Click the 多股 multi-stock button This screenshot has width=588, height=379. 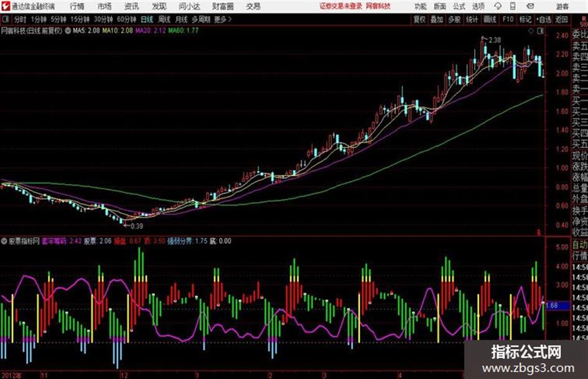click(x=454, y=19)
